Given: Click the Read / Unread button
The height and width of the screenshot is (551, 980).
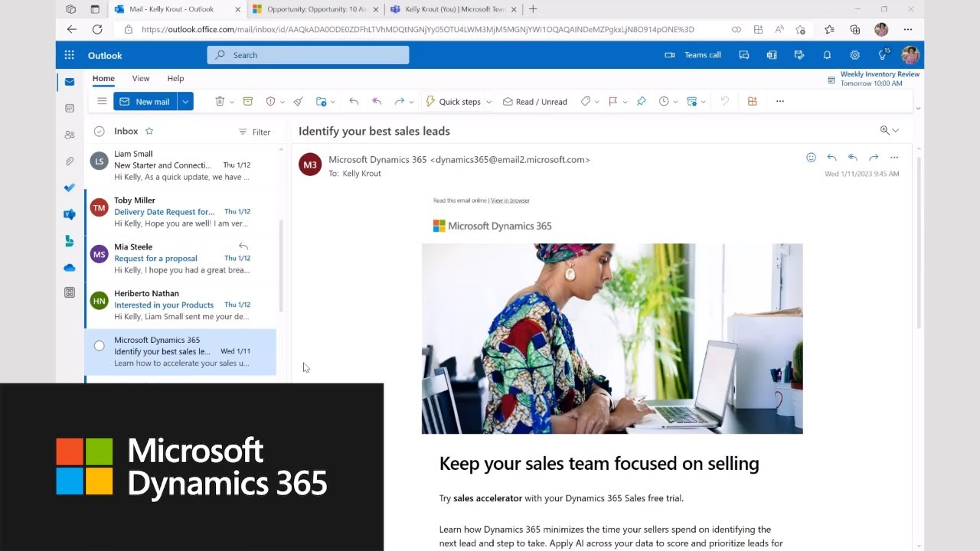Looking at the screenshot, I should [535, 102].
